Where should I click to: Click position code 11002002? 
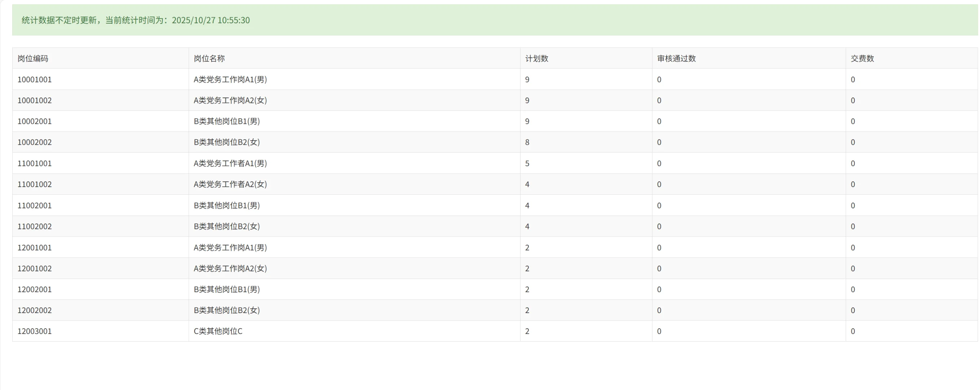coord(35,226)
